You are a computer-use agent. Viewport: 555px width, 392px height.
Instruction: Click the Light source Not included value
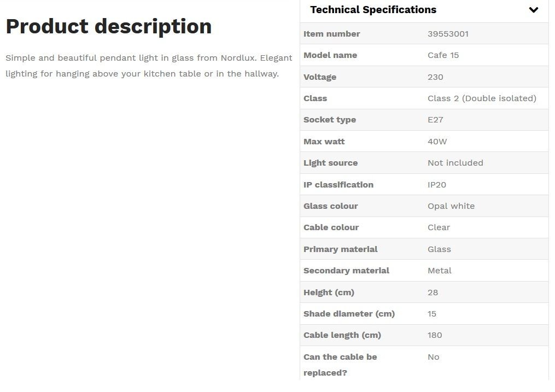click(455, 163)
